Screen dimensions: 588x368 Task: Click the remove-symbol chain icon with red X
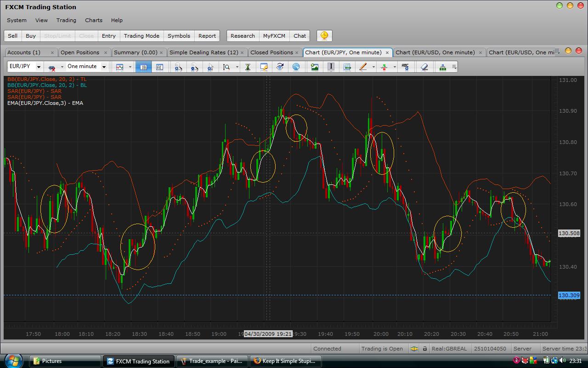tap(52, 67)
